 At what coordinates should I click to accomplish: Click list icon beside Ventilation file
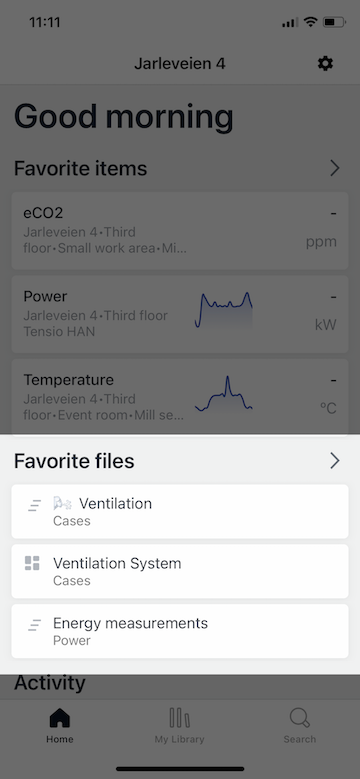(x=34, y=506)
